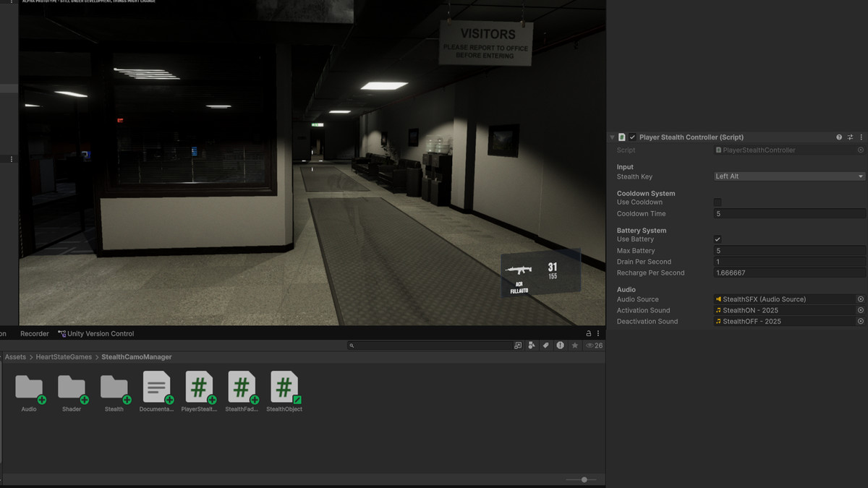Click the StealthSFX Audio Source reference

(784, 299)
